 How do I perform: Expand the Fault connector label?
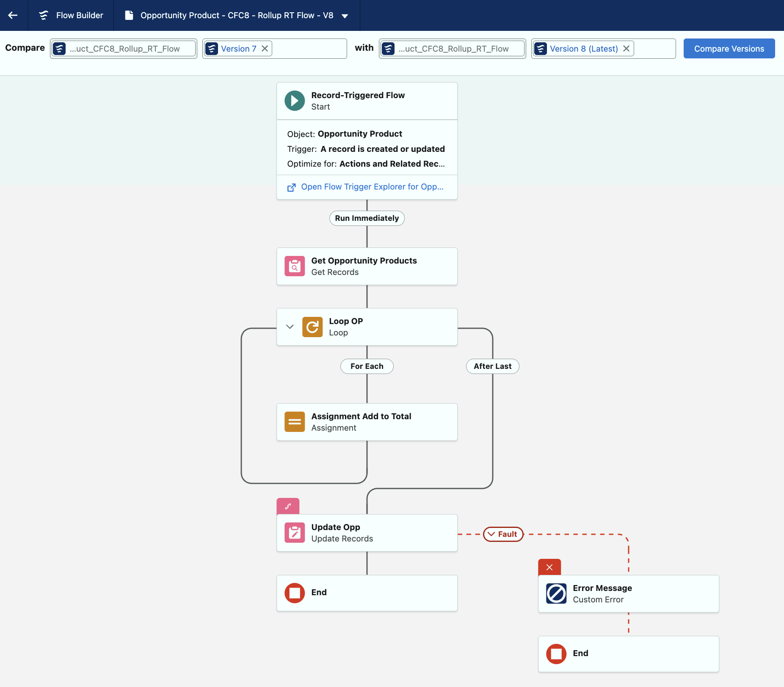(503, 534)
